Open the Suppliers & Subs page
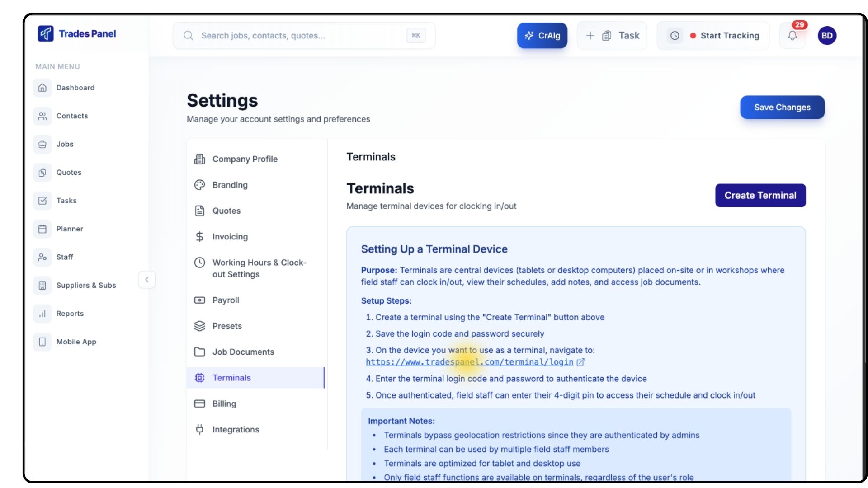The height and width of the screenshot is (488, 868). tap(86, 286)
